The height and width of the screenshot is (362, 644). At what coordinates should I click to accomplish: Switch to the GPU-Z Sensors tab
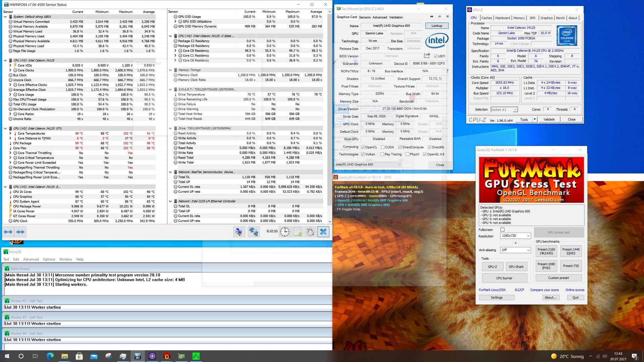click(365, 17)
